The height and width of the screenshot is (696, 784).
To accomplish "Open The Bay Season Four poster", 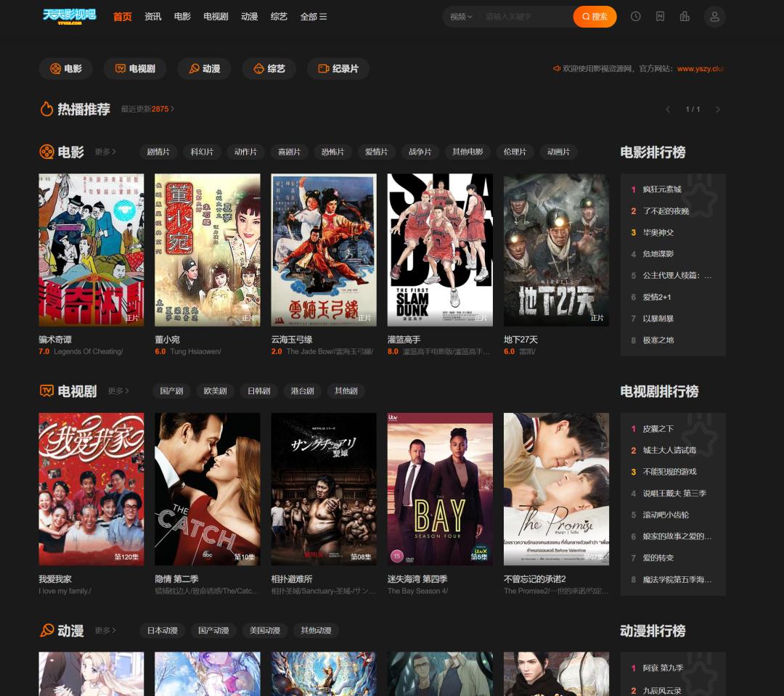I will 440,489.
